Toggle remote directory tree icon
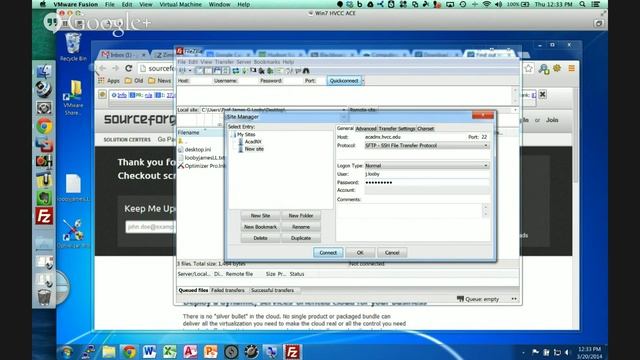The width and height of the screenshot is (640, 360). coord(217,71)
